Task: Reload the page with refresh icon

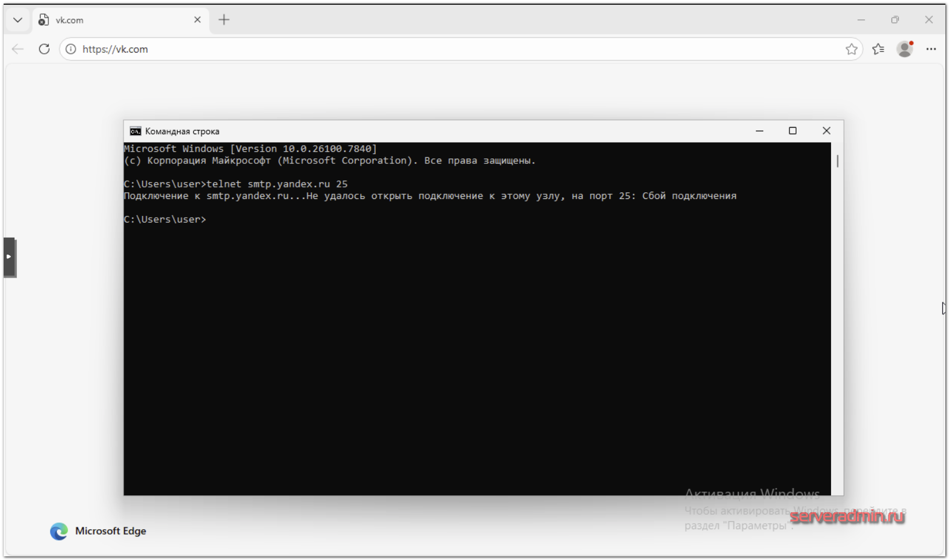Action: point(44,49)
